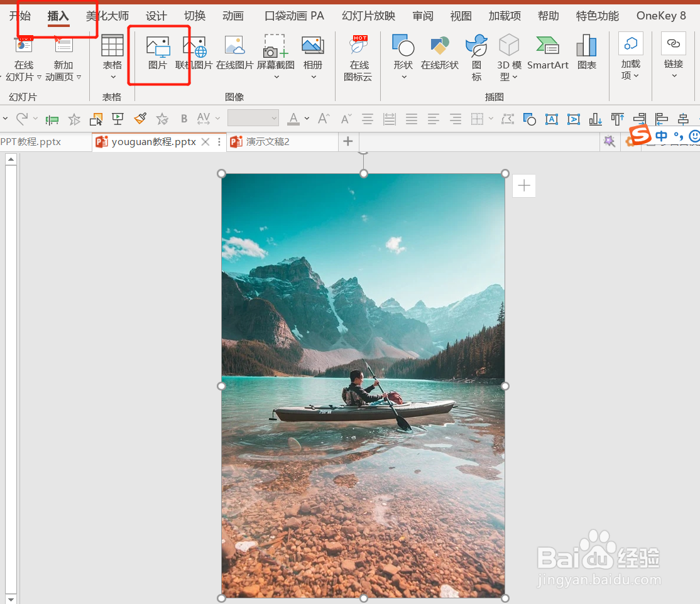Click the 在线图片 icon
Viewport: 700px width, 604px height.
tap(234, 53)
